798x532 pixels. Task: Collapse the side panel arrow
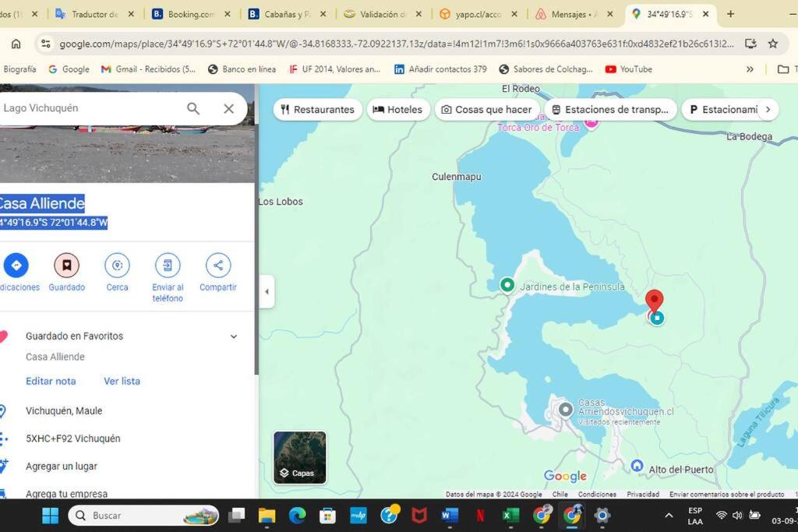(x=267, y=291)
